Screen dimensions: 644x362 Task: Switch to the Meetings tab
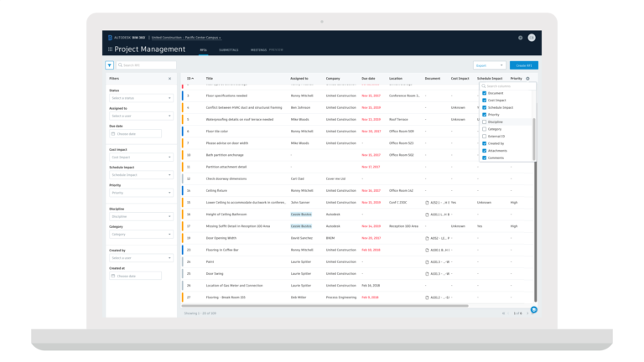[258, 50]
